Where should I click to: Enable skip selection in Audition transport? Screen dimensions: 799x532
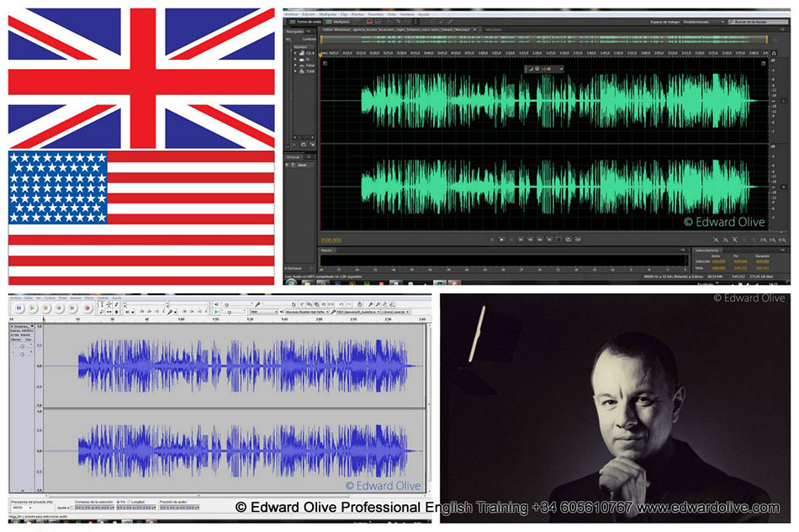pos(578,240)
